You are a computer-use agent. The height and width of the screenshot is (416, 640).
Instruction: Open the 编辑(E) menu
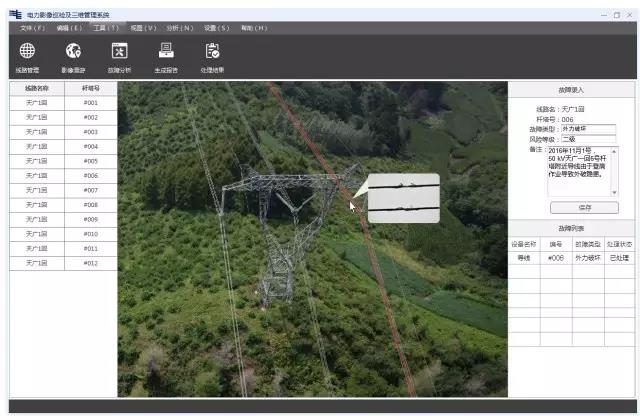(x=68, y=28)
